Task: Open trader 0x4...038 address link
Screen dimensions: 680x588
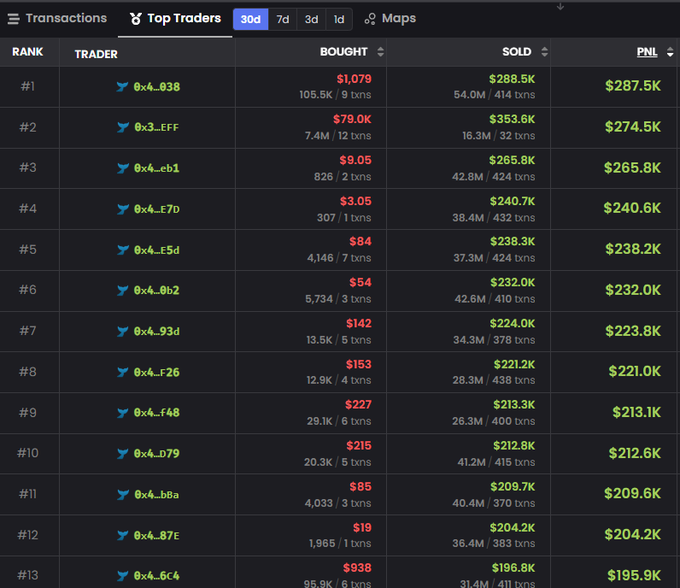Action: coord(157,87)
